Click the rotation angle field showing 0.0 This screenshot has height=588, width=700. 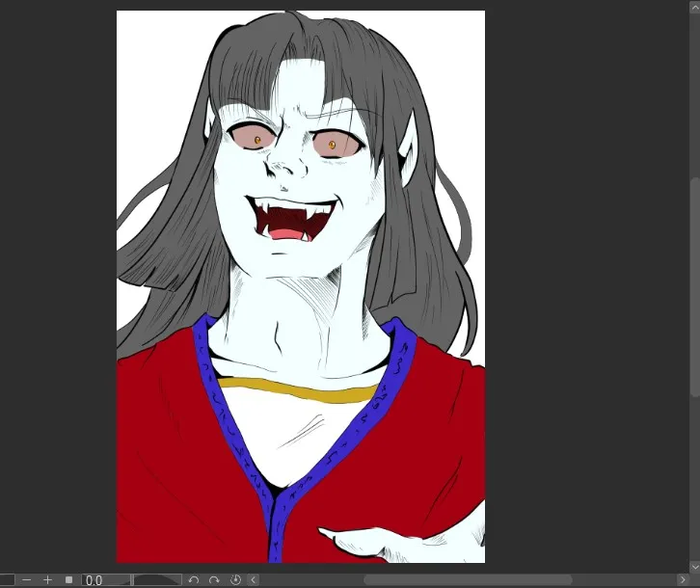point(104,579)
